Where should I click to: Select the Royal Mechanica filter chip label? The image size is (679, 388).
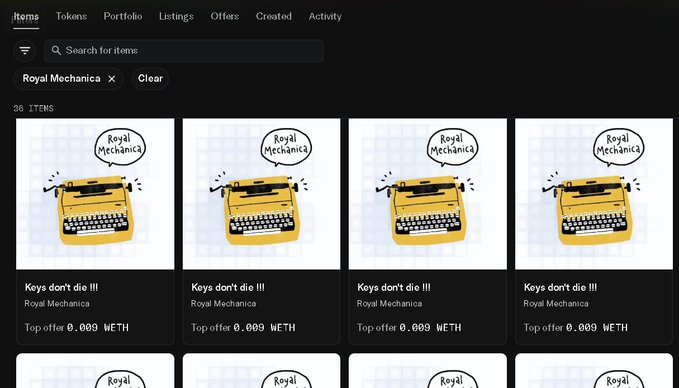(x=61, y=79)
